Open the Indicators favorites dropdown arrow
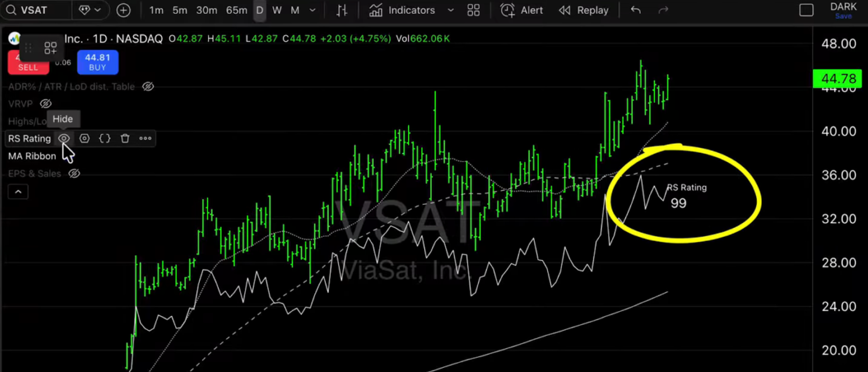 [x=450, y=10]
